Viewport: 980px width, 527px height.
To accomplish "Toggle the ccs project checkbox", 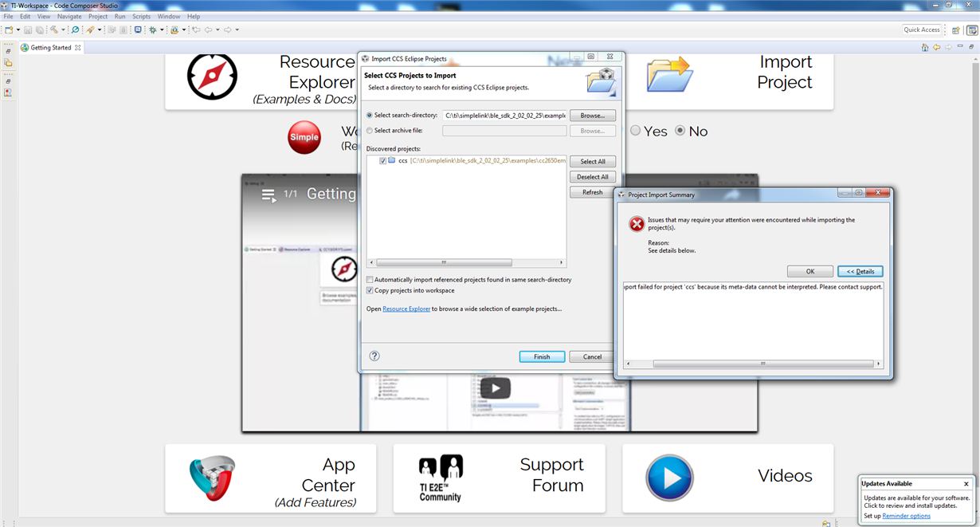I will tap(383, 161).
